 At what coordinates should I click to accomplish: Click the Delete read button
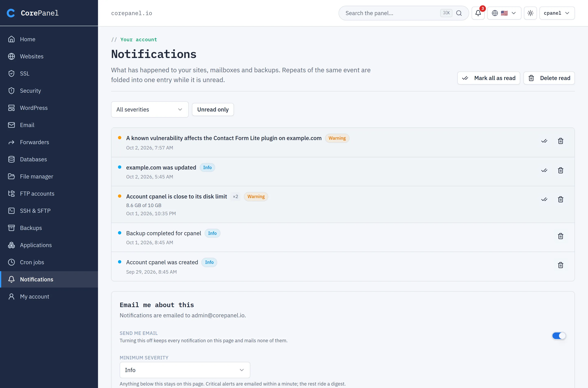[549, 78]
